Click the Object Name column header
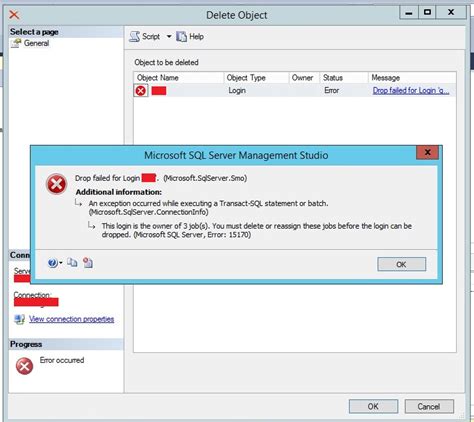Viewport: 474px width, 422px height. click(179, 78)
